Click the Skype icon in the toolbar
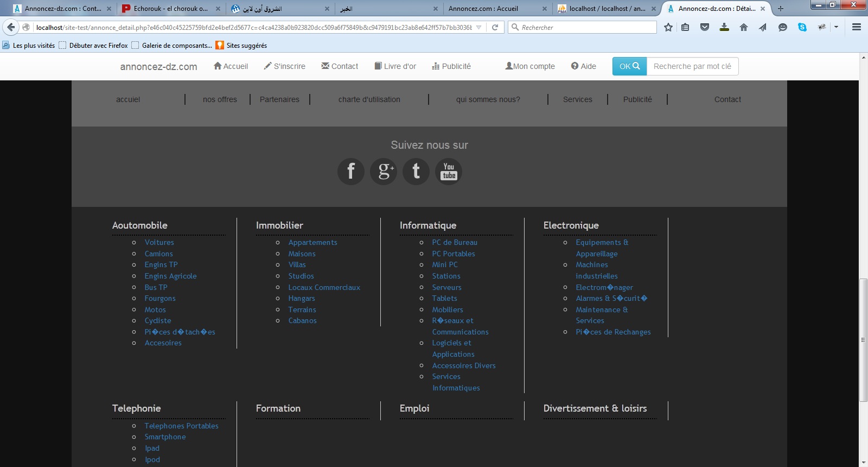868x467 pixels. 802,27
